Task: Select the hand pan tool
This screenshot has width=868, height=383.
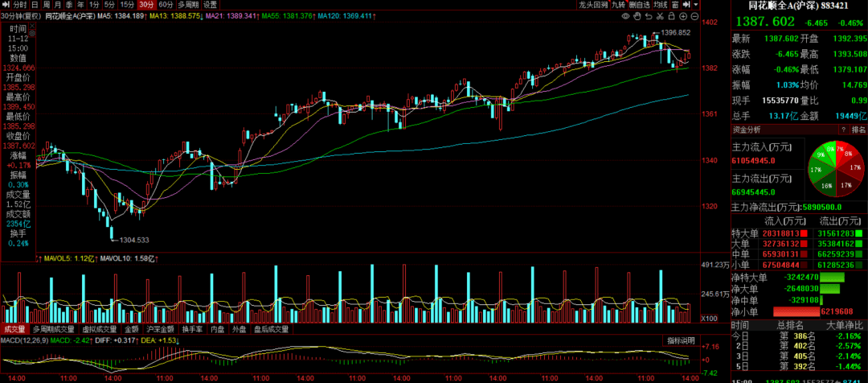Action: click(x=635, y=15)
